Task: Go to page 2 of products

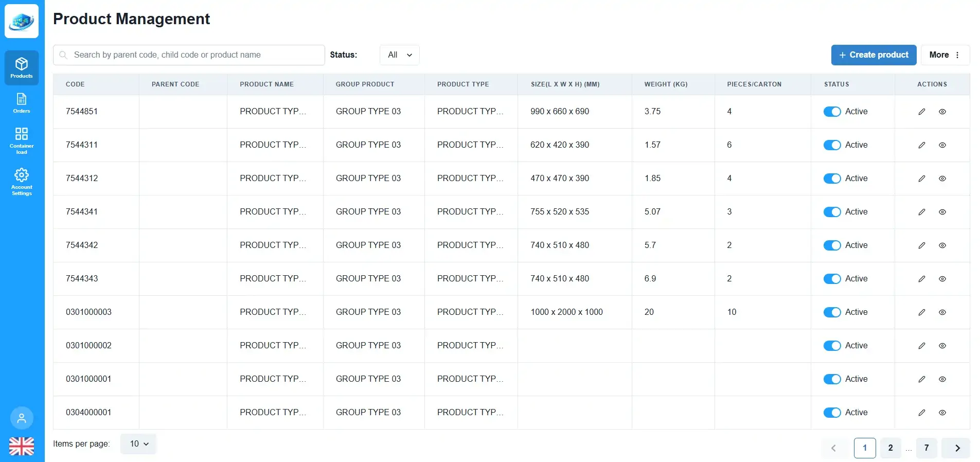Action: pyautogui.click(x=890, y=448)
